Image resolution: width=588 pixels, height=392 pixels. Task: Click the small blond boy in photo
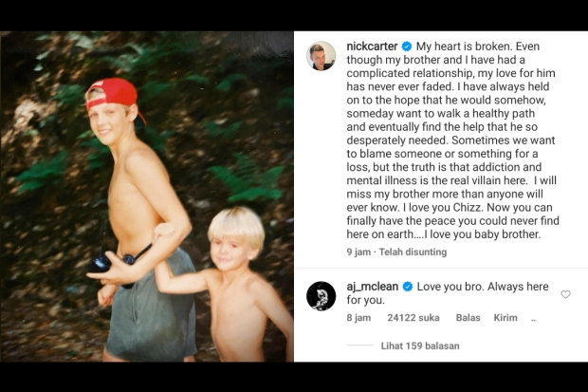coord(232,285)
